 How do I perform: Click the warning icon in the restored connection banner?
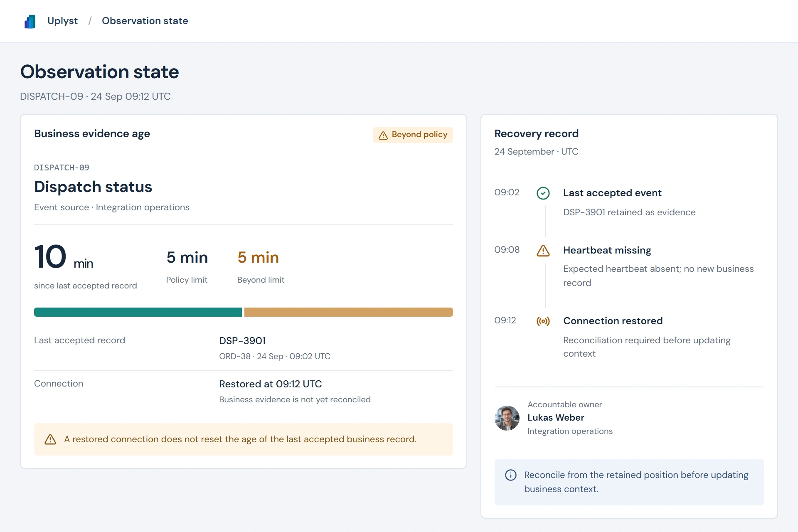point(50,439)
